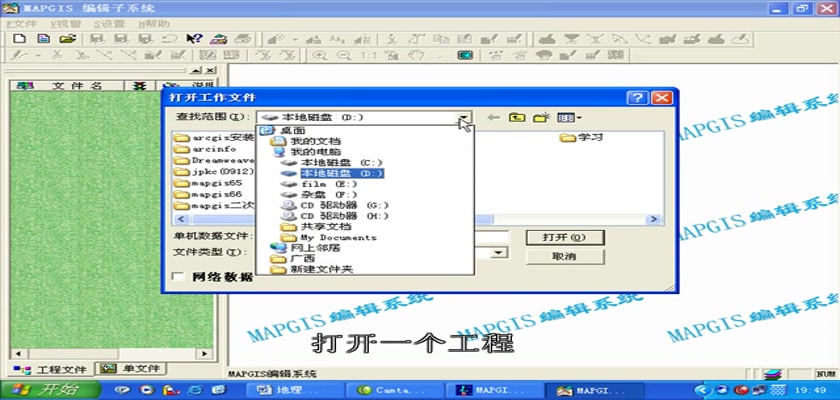Click the 1:1 scale toolbar icon

[369, 55]
